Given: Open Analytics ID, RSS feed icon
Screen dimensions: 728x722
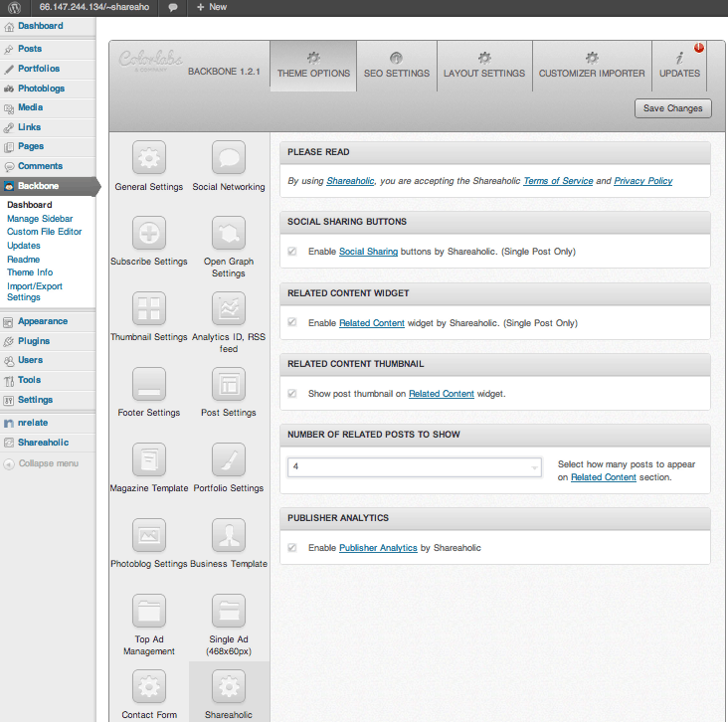Looking at the screenshot, I should click(x=229, y=308).
